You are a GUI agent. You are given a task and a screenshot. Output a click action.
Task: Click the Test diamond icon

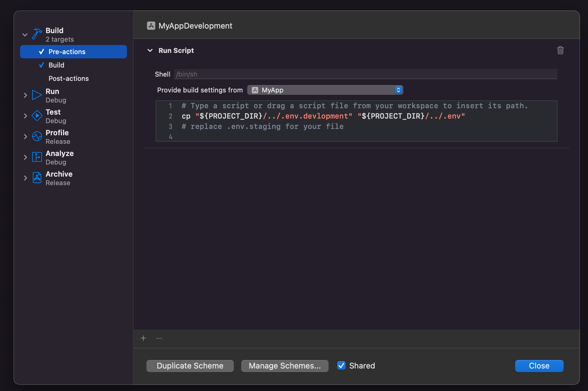(x=37, y=116)
